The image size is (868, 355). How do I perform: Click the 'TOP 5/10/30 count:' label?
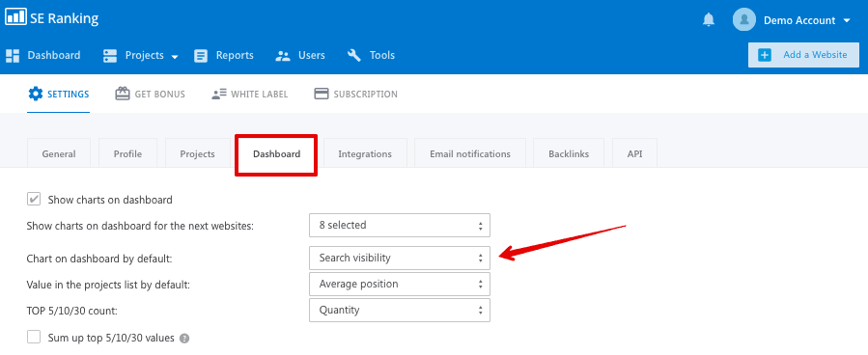point(72,311)
